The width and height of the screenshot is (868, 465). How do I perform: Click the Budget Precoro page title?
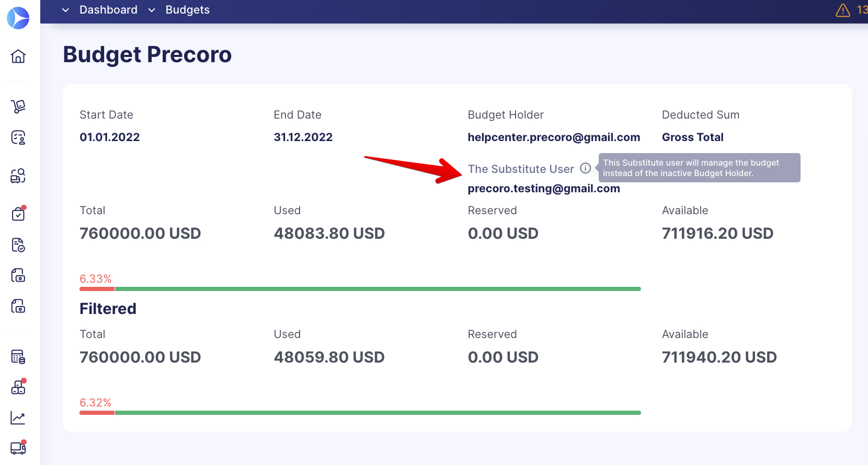coord(147,54)
